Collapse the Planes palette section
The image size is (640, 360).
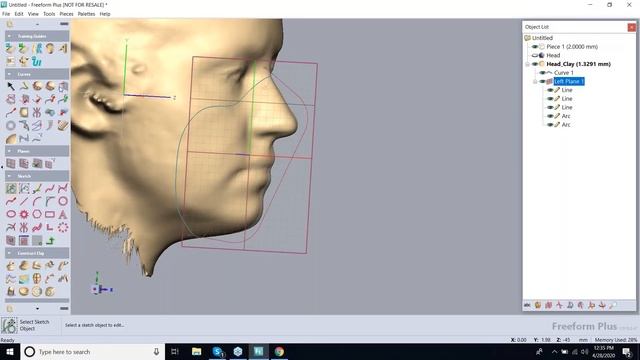[x=9, y=151]
